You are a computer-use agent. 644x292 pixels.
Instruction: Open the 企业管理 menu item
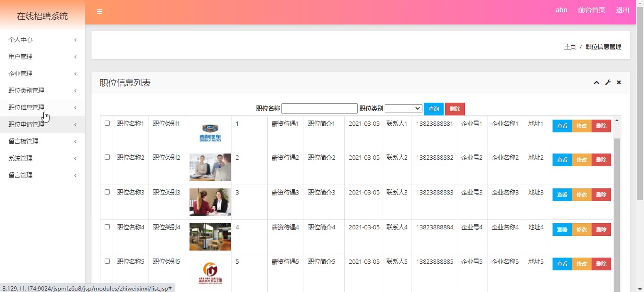tap(42, 73)
